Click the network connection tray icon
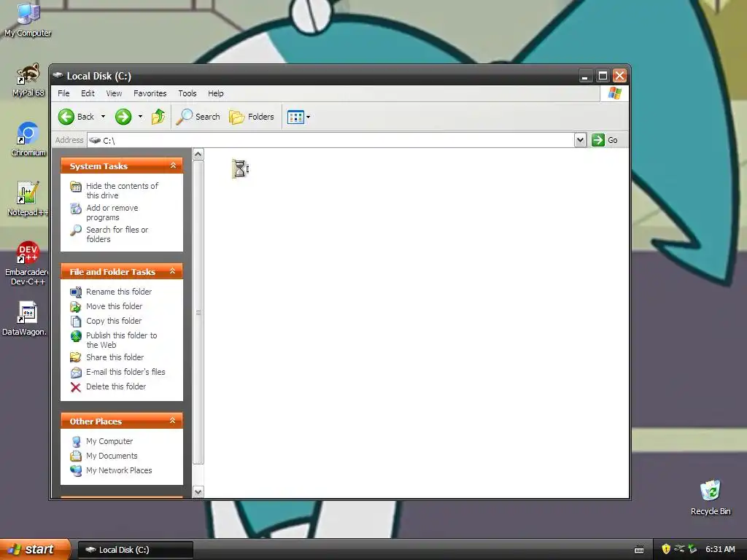 (x=679, y=549)
